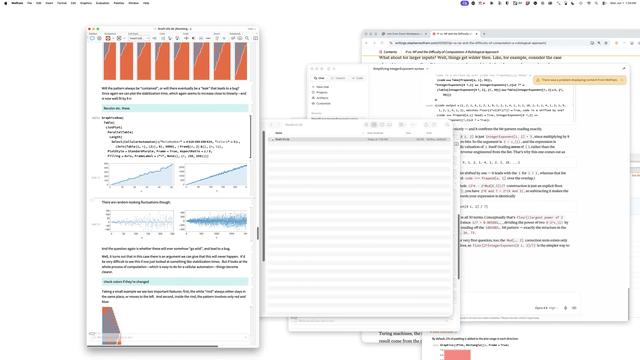Click the warning triangle icon in the yellow banner
640x360 pixels.
(538, 80)
